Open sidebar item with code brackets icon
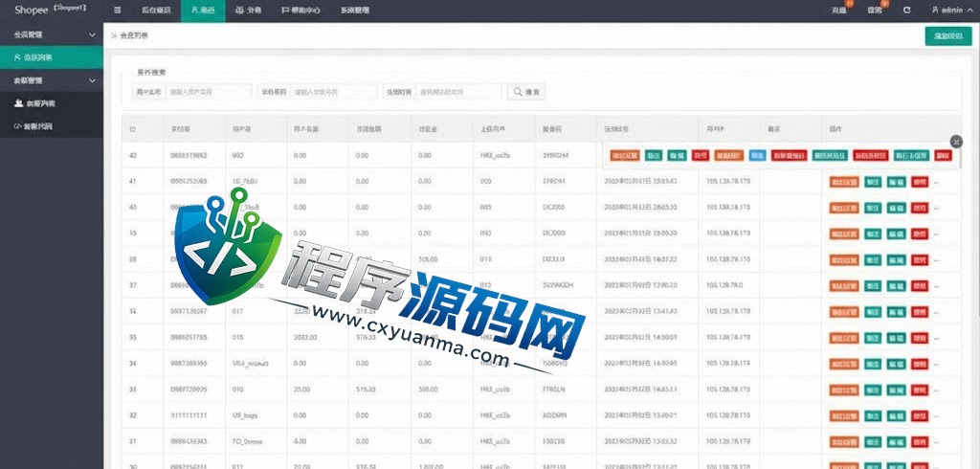 click(52, 126)
